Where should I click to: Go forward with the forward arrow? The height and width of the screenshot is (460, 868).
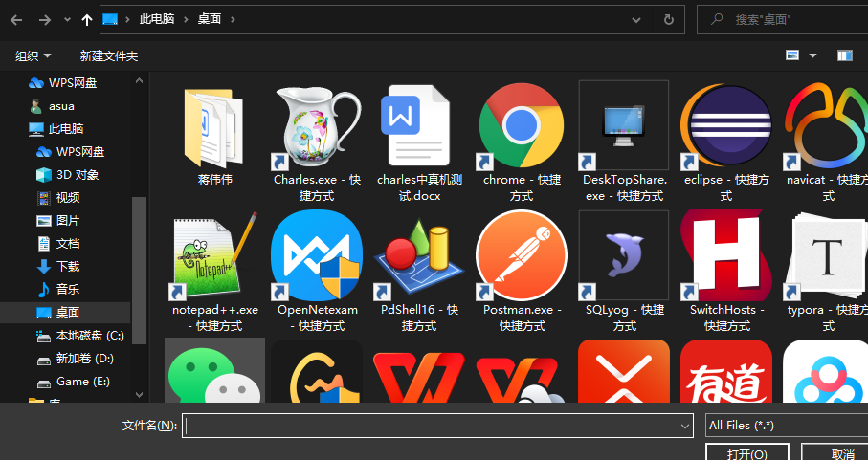[x=44, y=20]
